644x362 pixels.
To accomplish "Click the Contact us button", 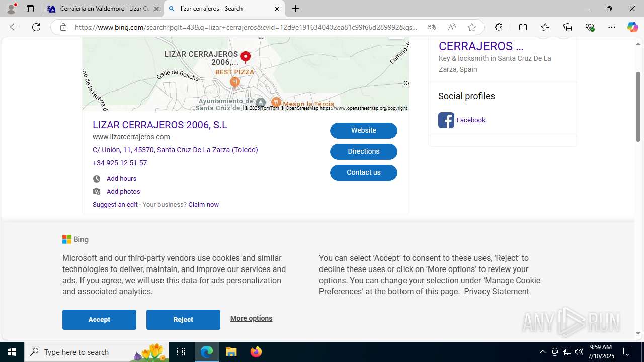I will 364,173.
